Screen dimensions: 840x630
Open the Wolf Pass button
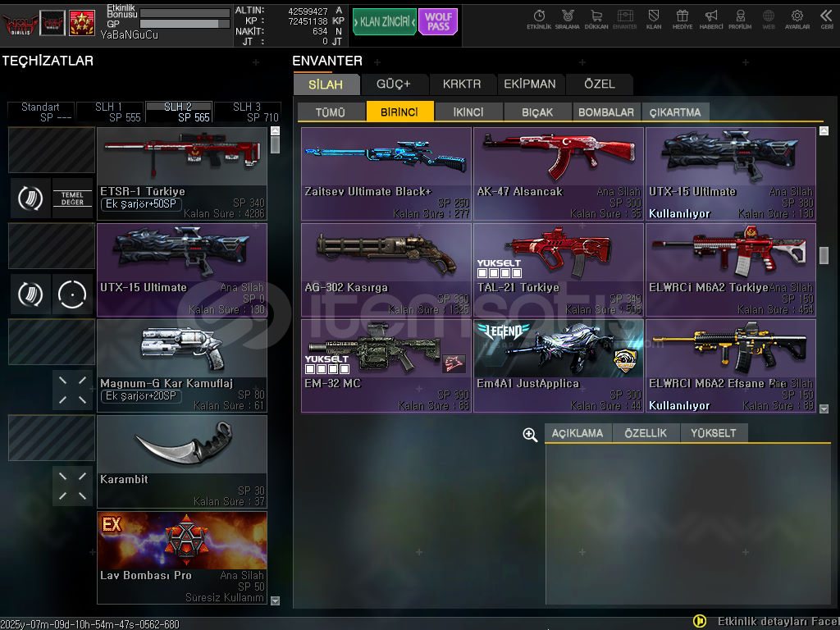click(x=438, y=21)
